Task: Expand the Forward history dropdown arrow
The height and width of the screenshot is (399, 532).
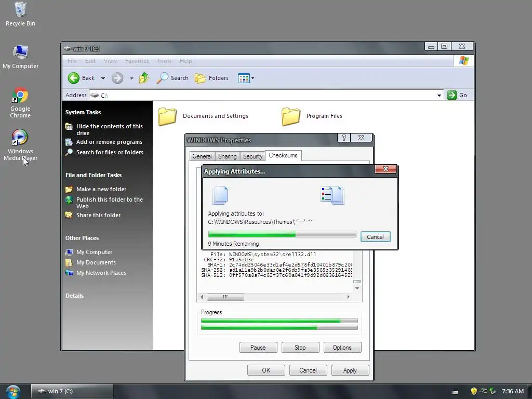Action: coord(131,78)
